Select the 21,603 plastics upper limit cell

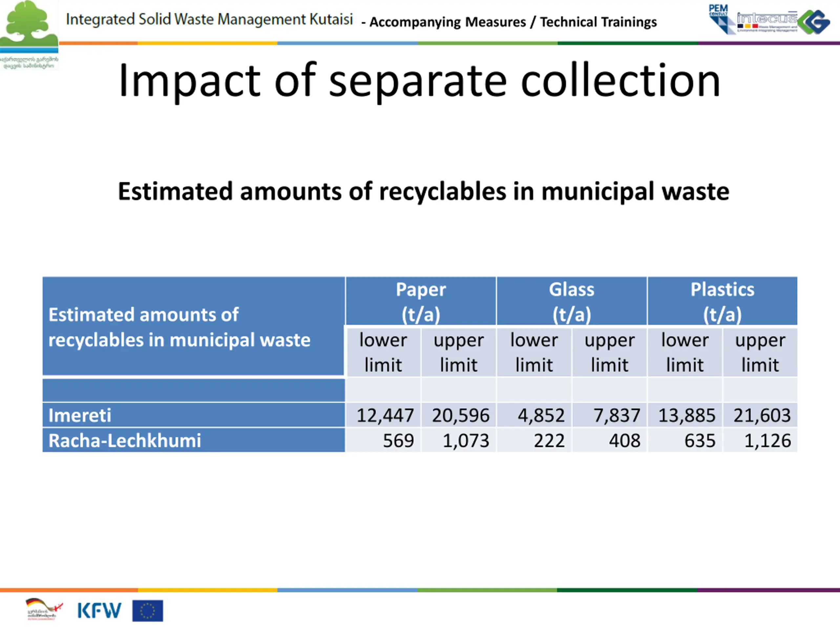760,415
